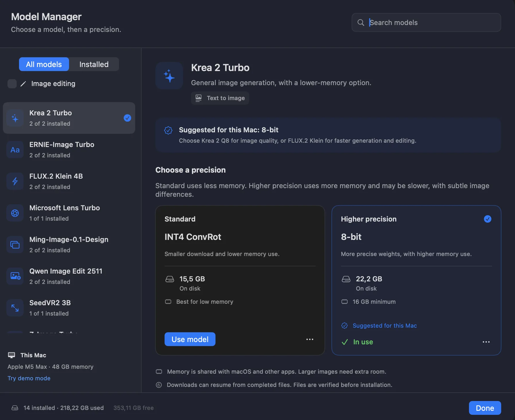This screenshot has width=515, height=420.
Task: Switch to the Installed tab
Action: [x=94, y=64]
